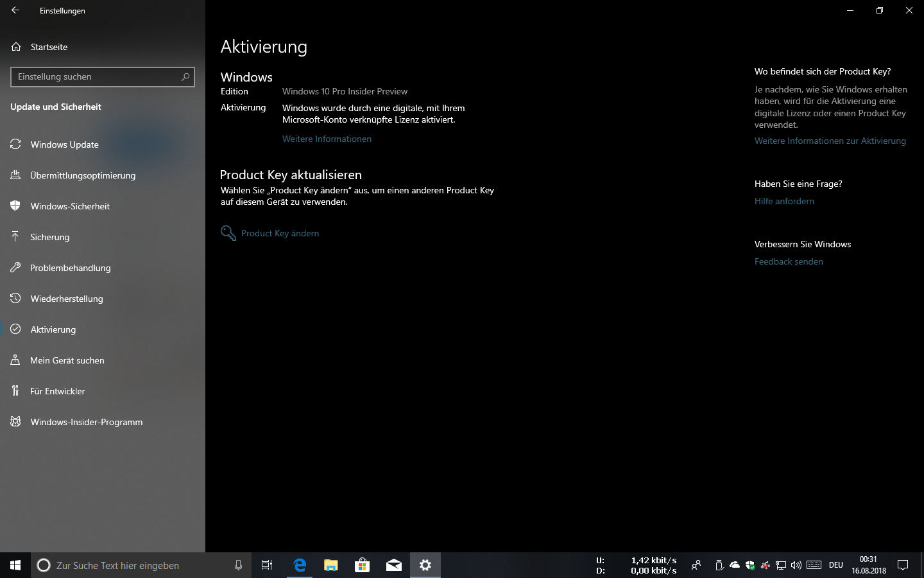
Task: Click the Update und Sicherheit heading
Action: [56, 107]
